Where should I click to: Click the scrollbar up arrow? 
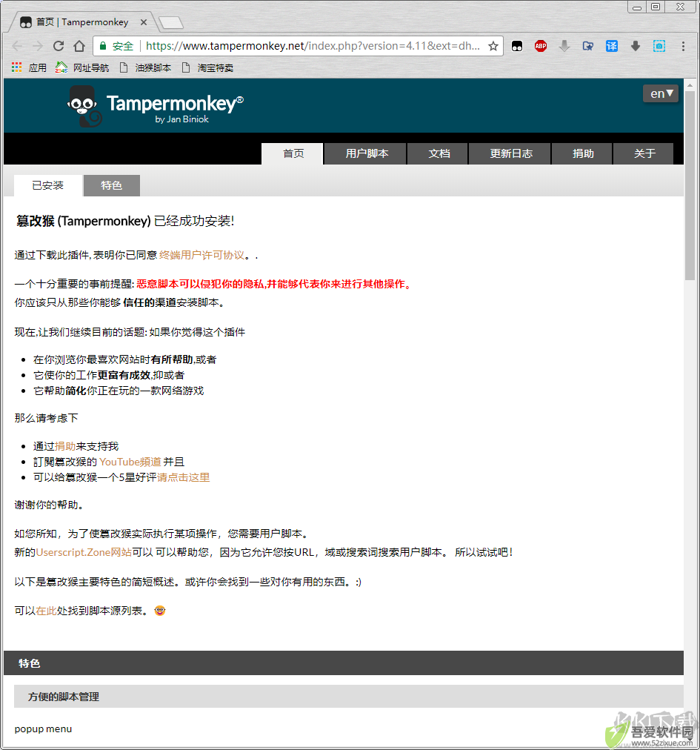pos(690,86)
